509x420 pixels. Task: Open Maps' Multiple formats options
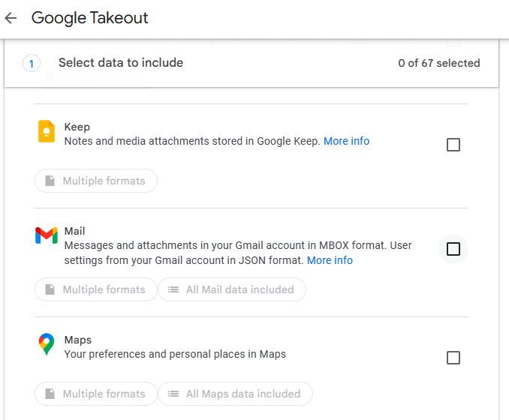click(95, 394)
